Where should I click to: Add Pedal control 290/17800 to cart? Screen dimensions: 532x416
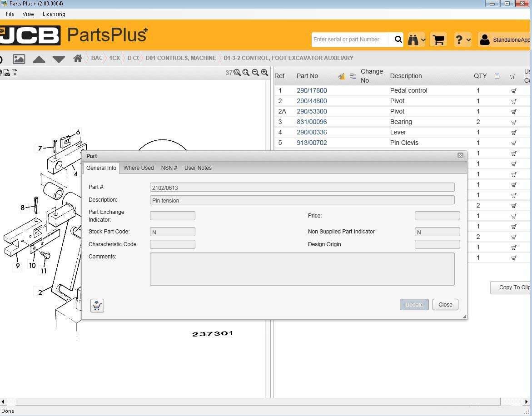514,91
